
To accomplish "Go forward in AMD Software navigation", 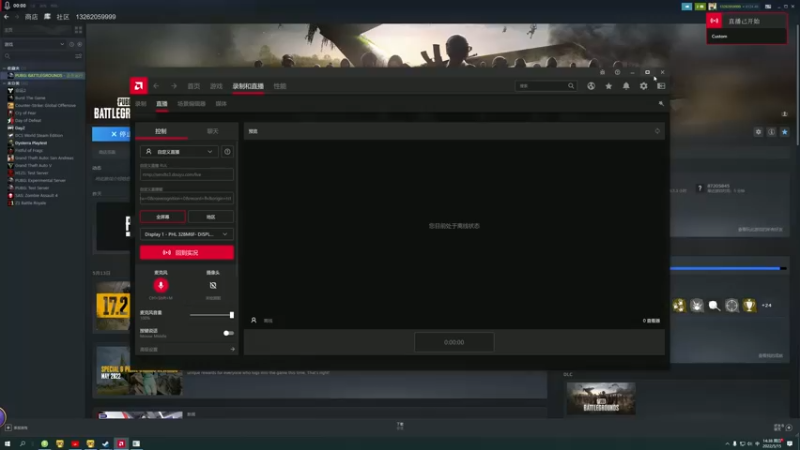I will click(174, 86).
